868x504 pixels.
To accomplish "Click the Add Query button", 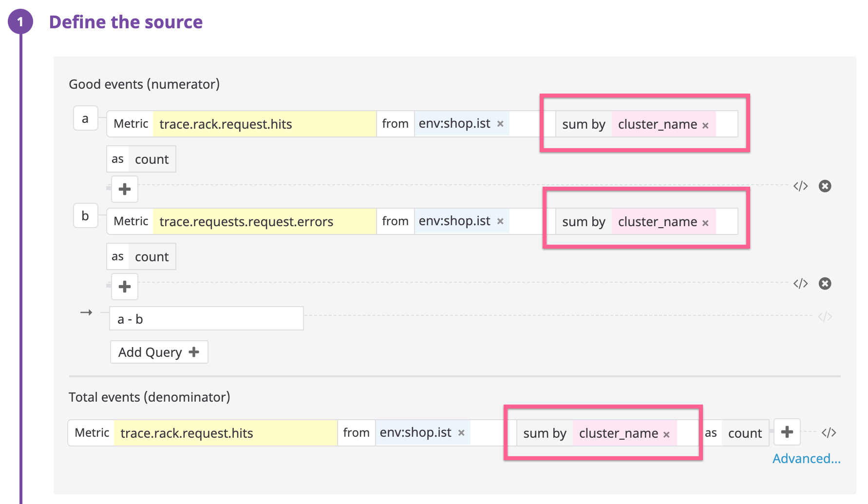I will 159,352.
